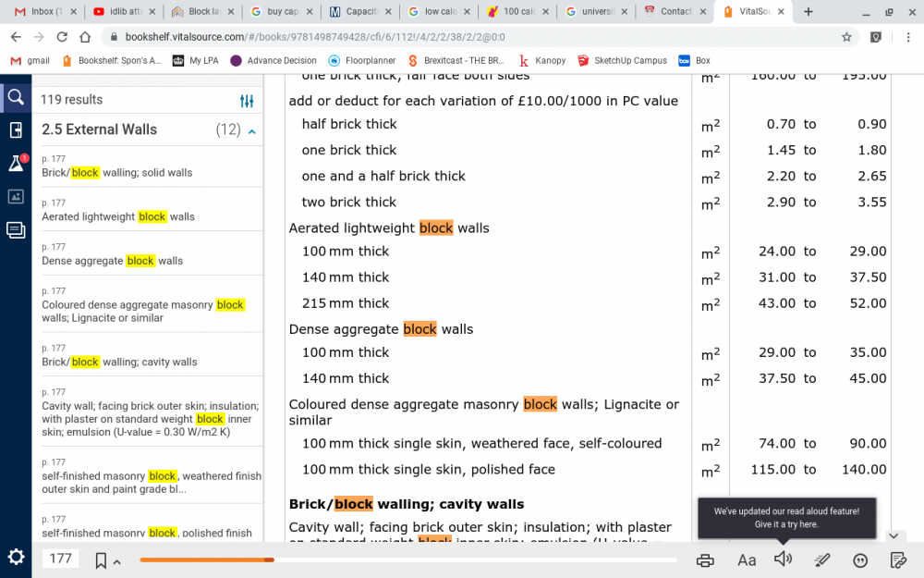Screen dimensions: 924x578
Task: Open the highlighter tool icon
Action: pyautogui.click(x=822, y=560)
